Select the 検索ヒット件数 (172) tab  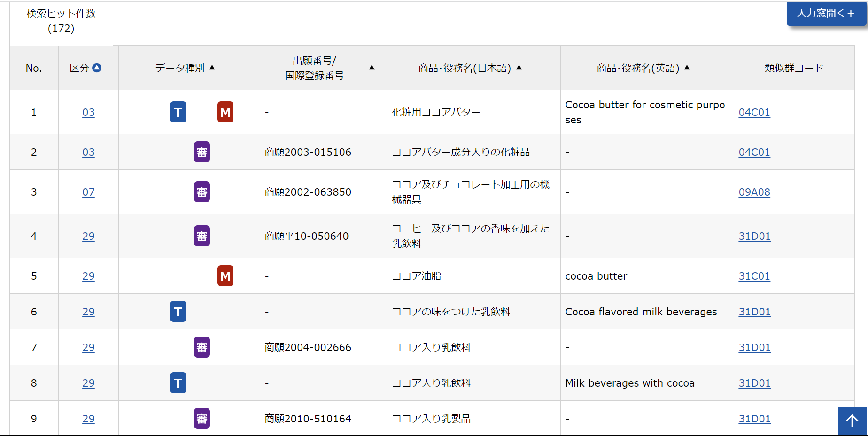[x=61, y=21]
